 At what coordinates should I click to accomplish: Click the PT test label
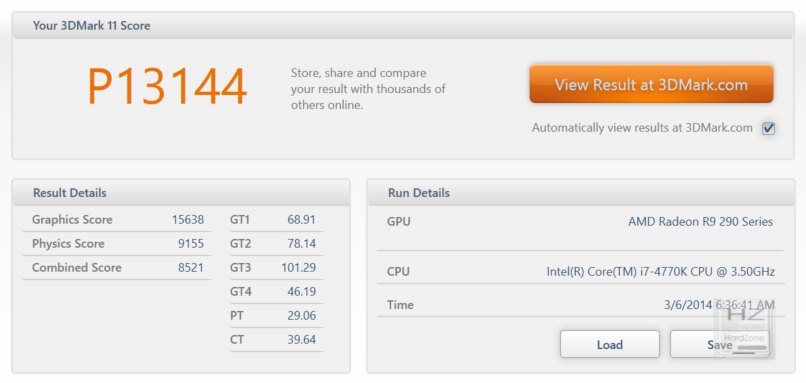point(237,316)
